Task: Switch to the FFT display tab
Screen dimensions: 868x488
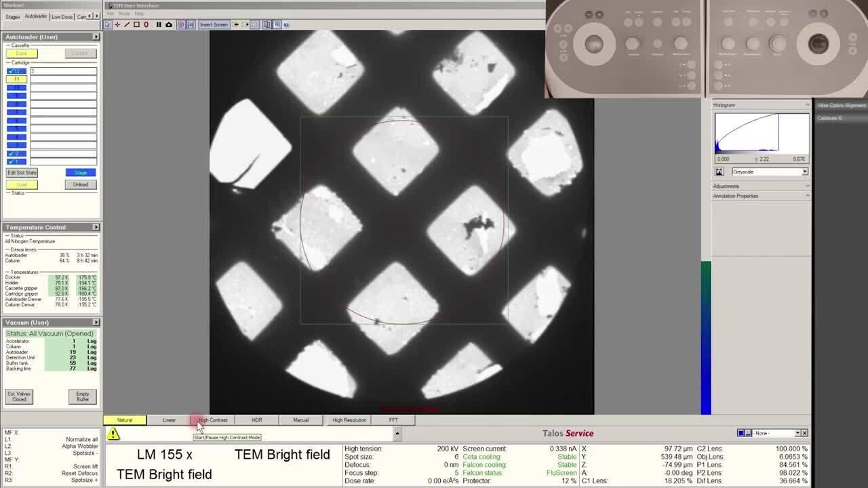Action: click(x=393, y=420)
